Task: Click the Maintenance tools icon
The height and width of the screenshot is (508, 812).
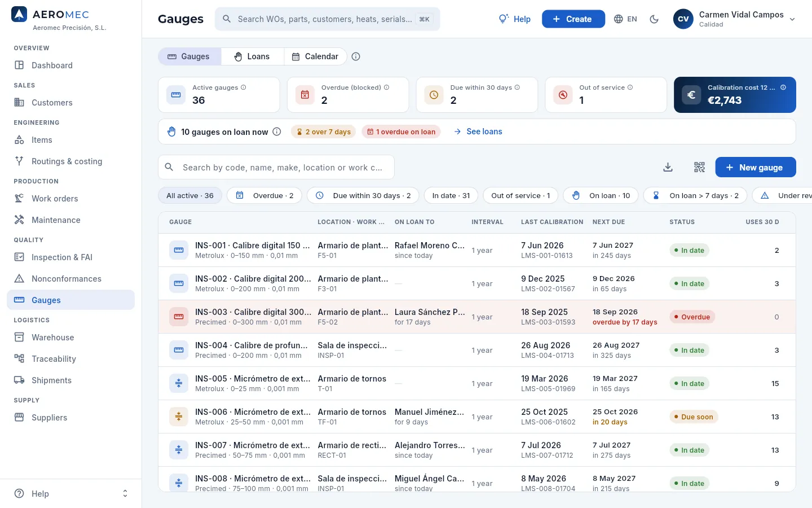Action: pyautogui.click(x=19, y=220)
